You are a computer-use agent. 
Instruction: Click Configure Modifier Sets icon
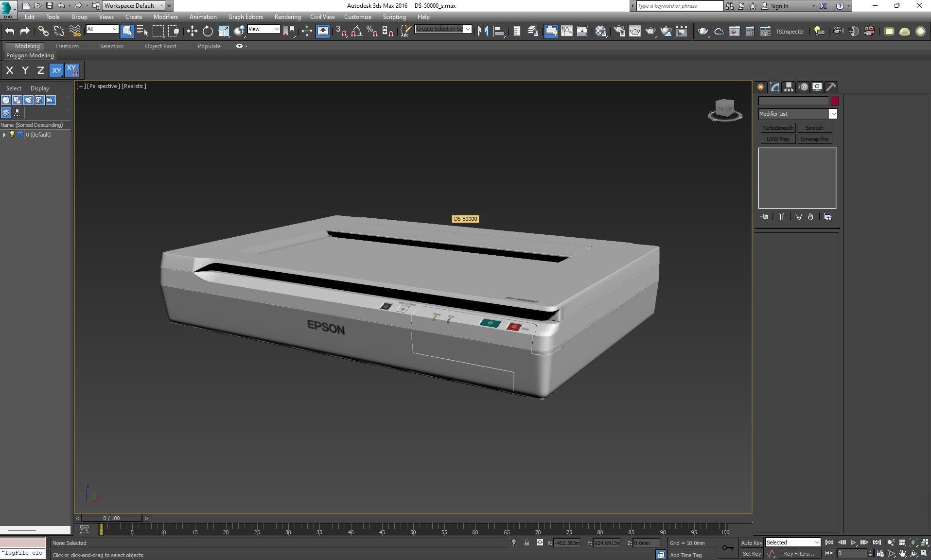click(827, 217)
